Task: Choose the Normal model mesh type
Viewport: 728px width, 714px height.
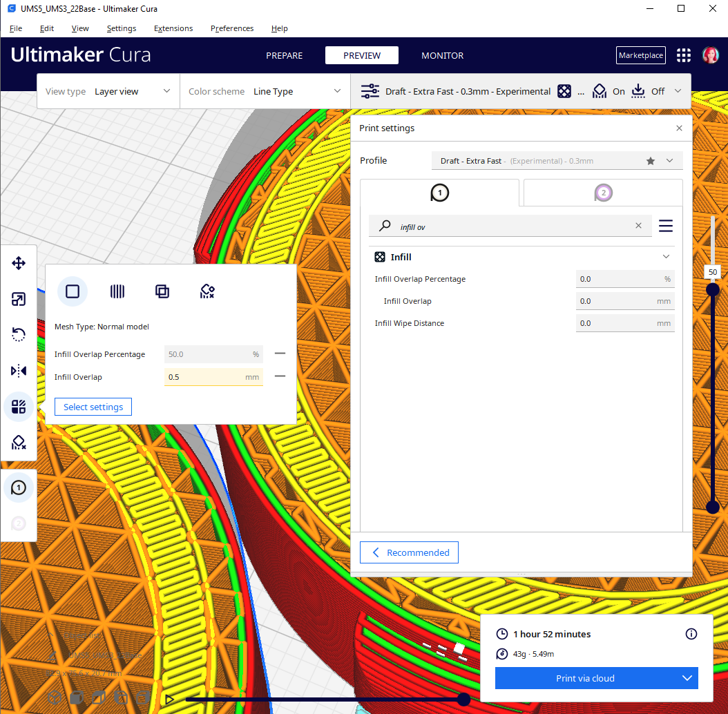Action: tap(73, 291)
